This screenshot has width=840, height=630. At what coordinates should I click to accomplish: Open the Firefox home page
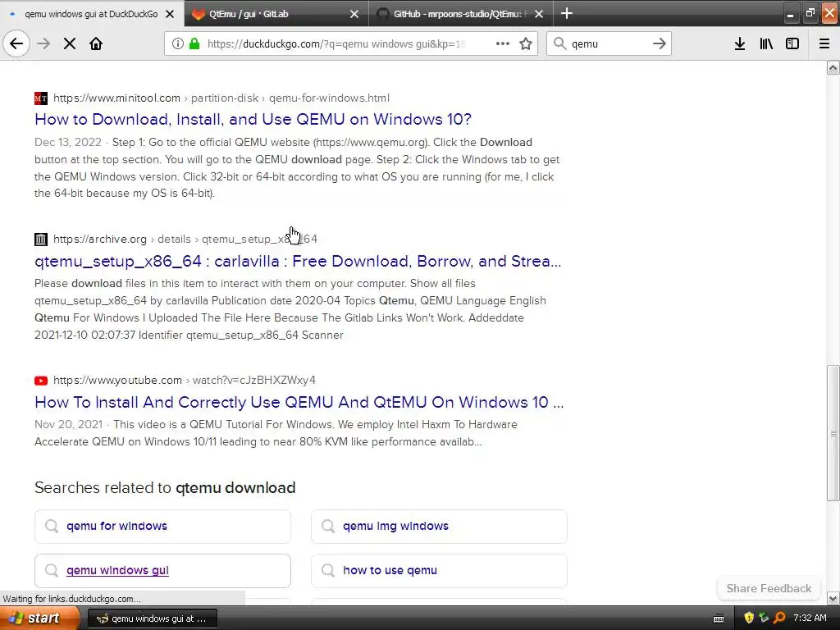(96, 43)
